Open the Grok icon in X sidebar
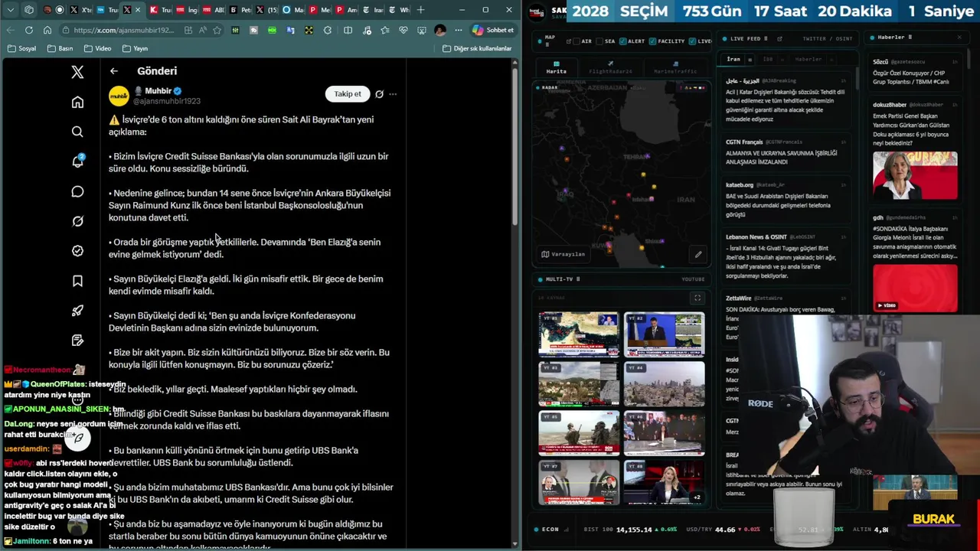This screenshot has width=980, height=551. pos(77,221)
